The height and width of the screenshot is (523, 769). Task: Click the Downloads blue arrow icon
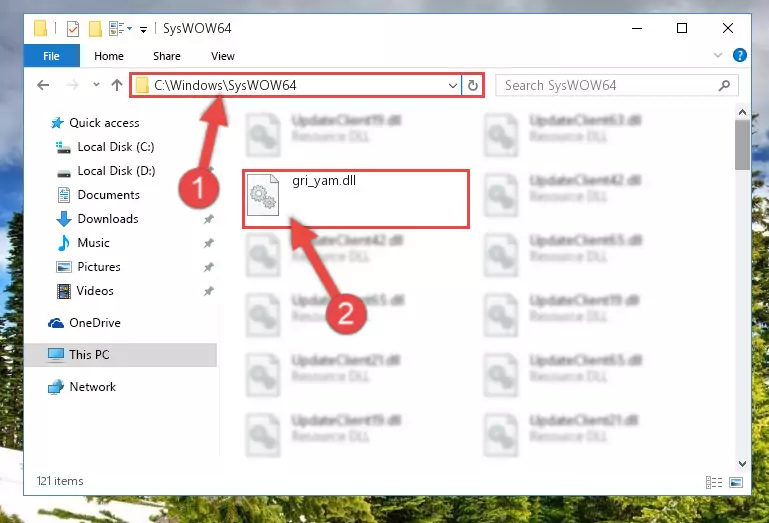(64, 219)
